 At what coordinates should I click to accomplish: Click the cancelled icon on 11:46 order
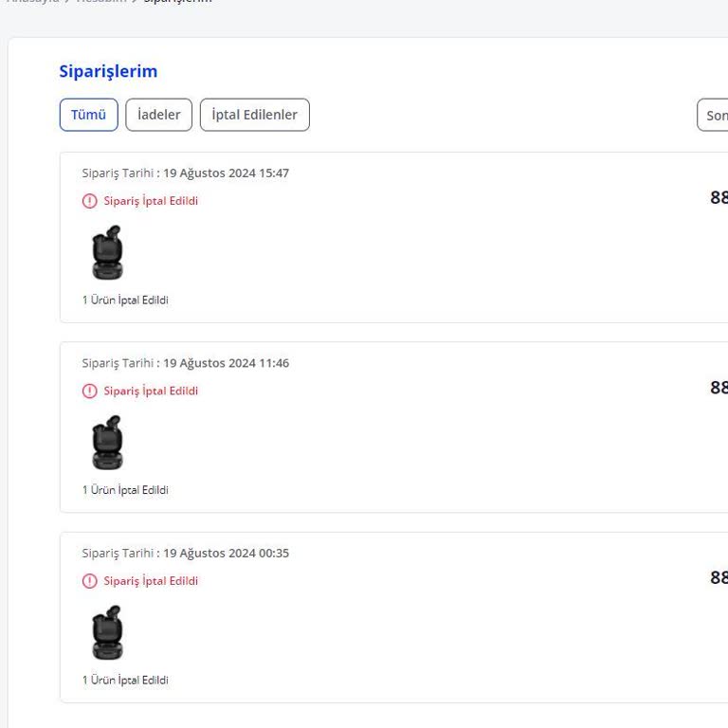tap(90, 391)
